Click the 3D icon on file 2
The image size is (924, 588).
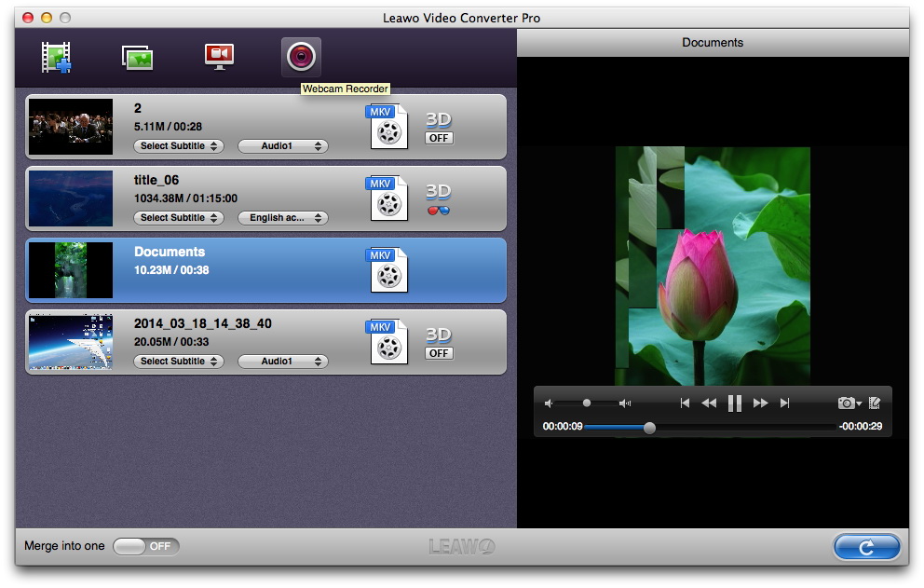coord(439,119)
